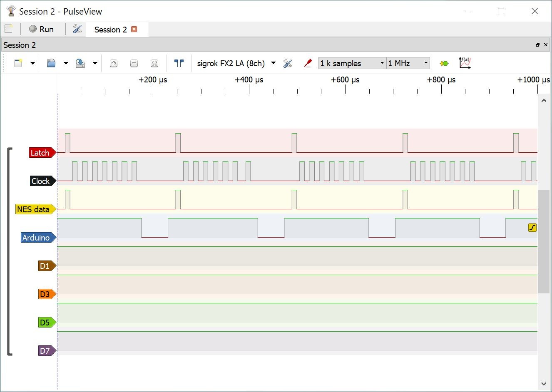Image resolution: width=552 pixels, height=392 pixels.
Task: Click the Run capture button
Action: click(x=41, y=29)
